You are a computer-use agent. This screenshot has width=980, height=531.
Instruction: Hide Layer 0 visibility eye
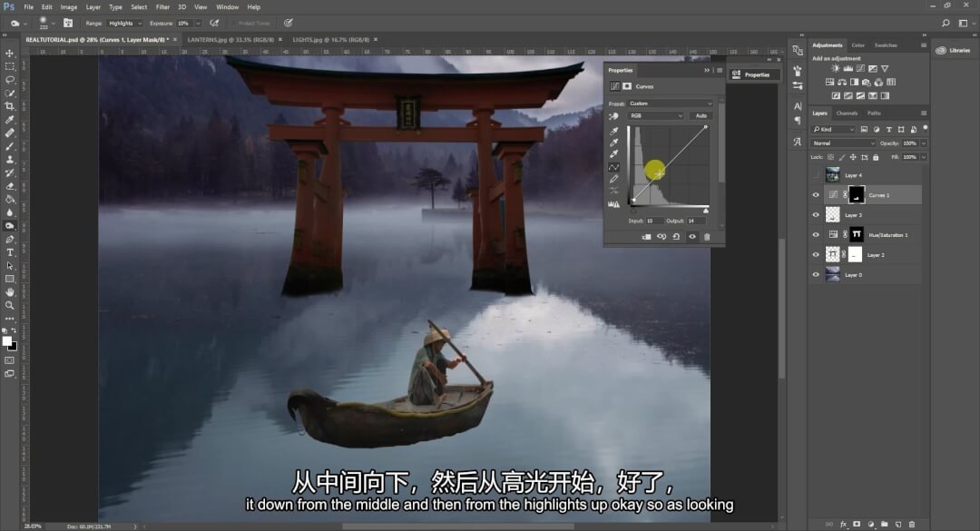pos(816,275)
